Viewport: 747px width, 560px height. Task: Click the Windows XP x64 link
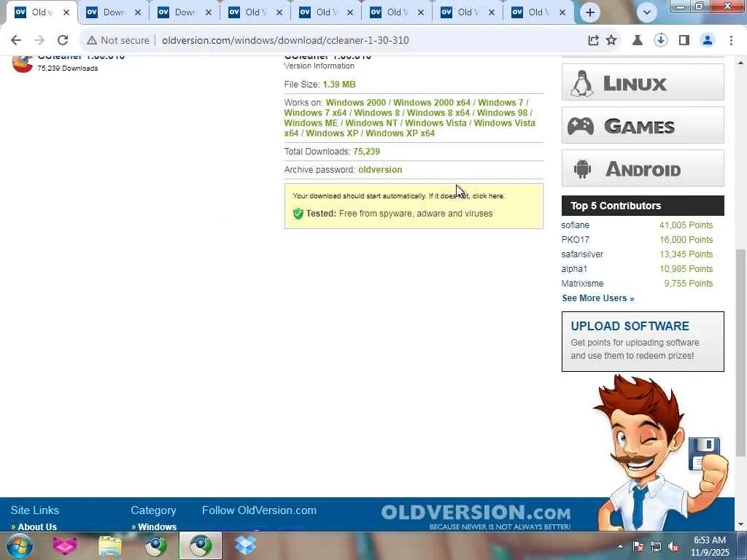pyautogui.click(x=400, y=133)
